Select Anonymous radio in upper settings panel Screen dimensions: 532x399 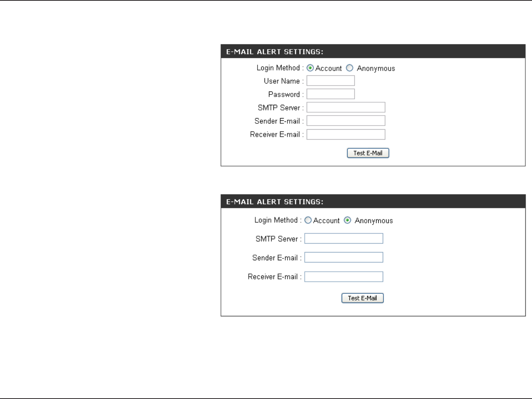(x=349, y=68)
